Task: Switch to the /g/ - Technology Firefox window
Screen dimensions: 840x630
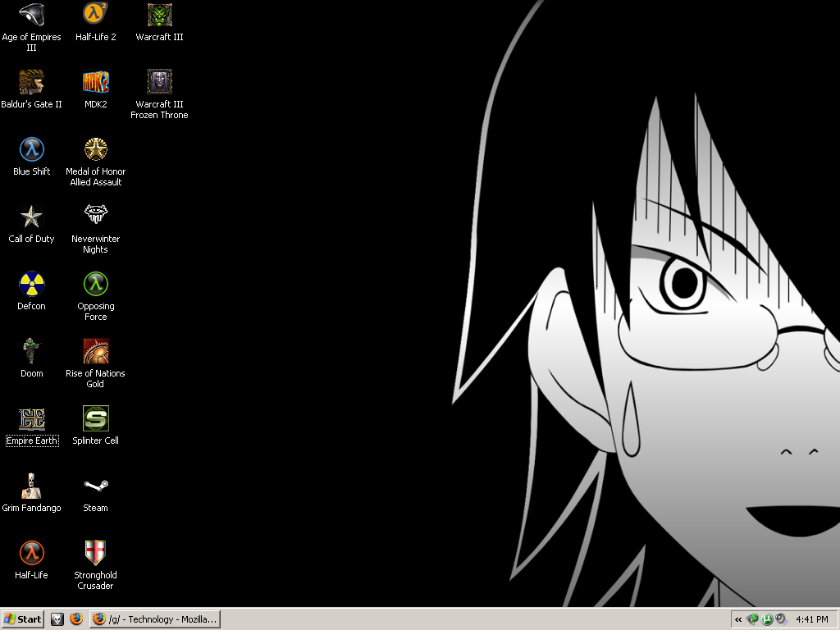Action: [155, 619]
